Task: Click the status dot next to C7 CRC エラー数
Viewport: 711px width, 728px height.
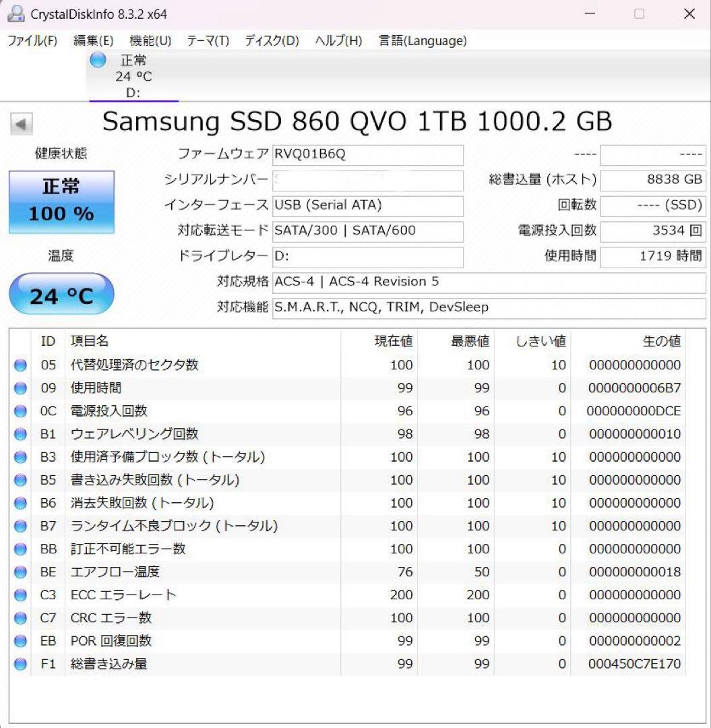Action: (x=20, y=617)
